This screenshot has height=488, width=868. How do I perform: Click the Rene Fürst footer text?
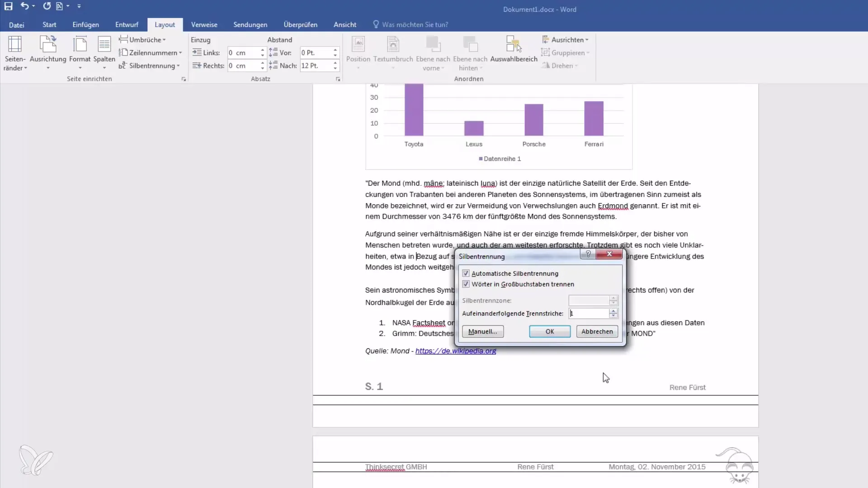tap(687, 388)
